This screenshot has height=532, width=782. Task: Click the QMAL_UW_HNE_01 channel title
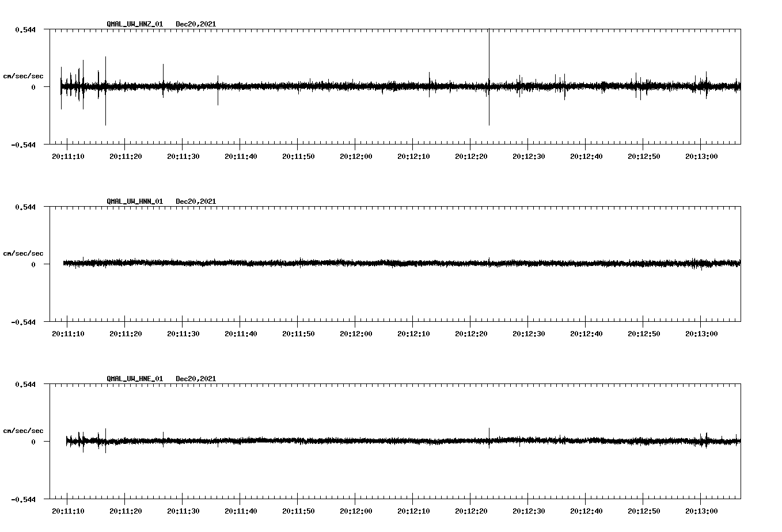135,379
